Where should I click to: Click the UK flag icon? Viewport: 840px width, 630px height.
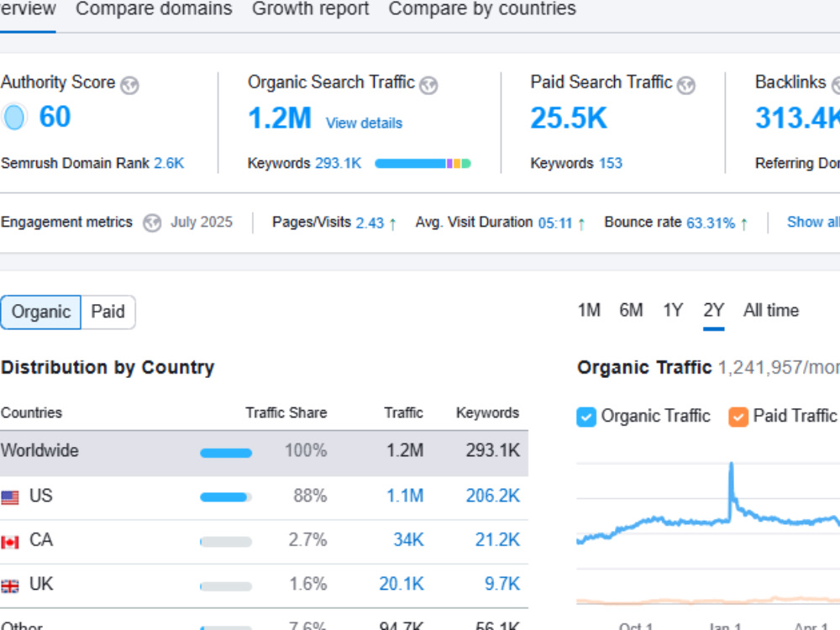click(x=9, y=586)
